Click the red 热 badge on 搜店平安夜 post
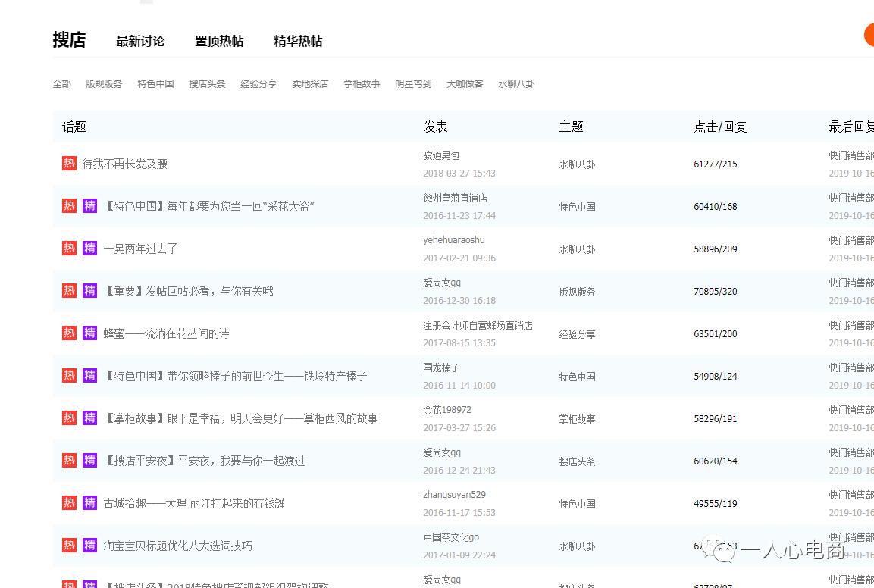 click(x=69, y=460)
